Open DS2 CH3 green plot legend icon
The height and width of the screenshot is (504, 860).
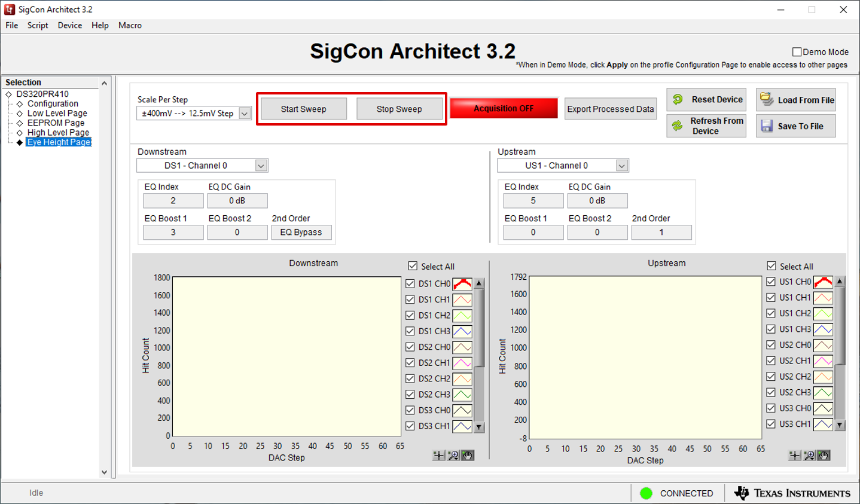click(x=462, y=395)
